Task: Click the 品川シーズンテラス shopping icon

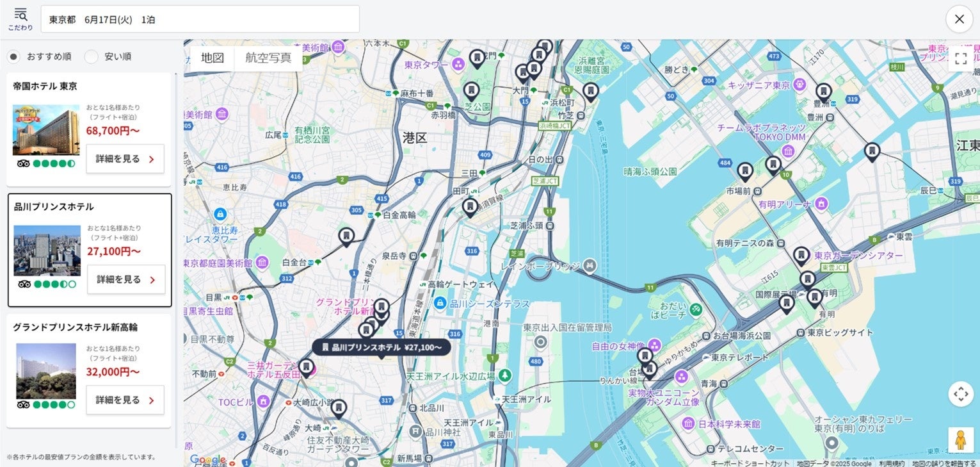Action: [x=440, y=303]
